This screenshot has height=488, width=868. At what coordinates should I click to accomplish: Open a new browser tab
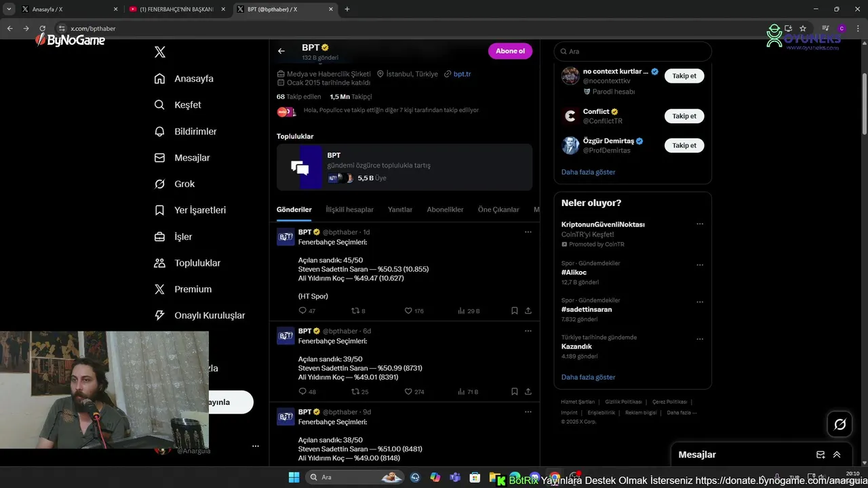pos(347,9)
